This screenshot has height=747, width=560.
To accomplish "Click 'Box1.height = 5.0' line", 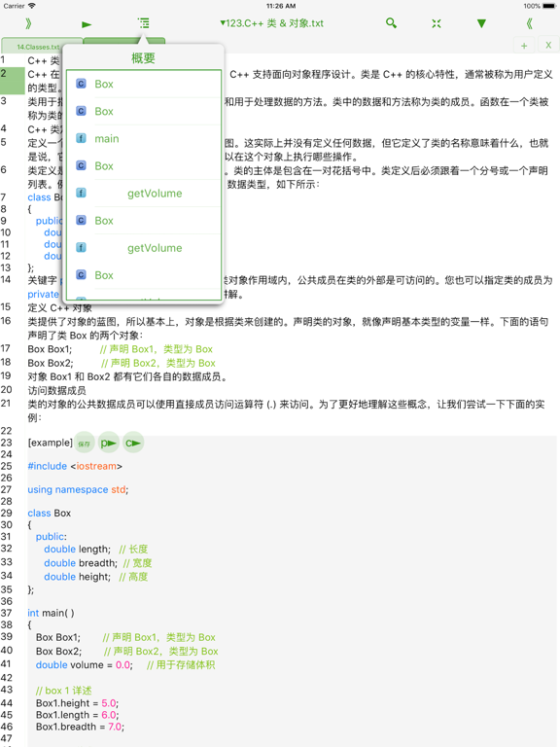I will [77, 703].
